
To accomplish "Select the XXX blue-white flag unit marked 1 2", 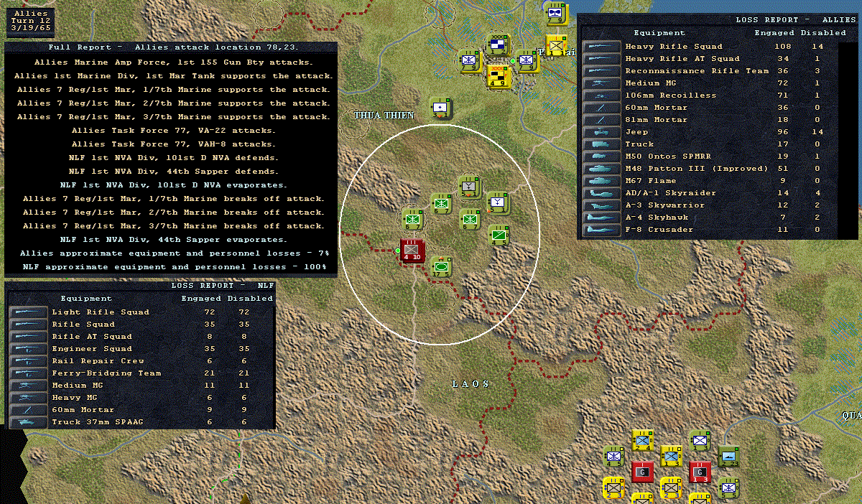I will click(x=497, y=45).
